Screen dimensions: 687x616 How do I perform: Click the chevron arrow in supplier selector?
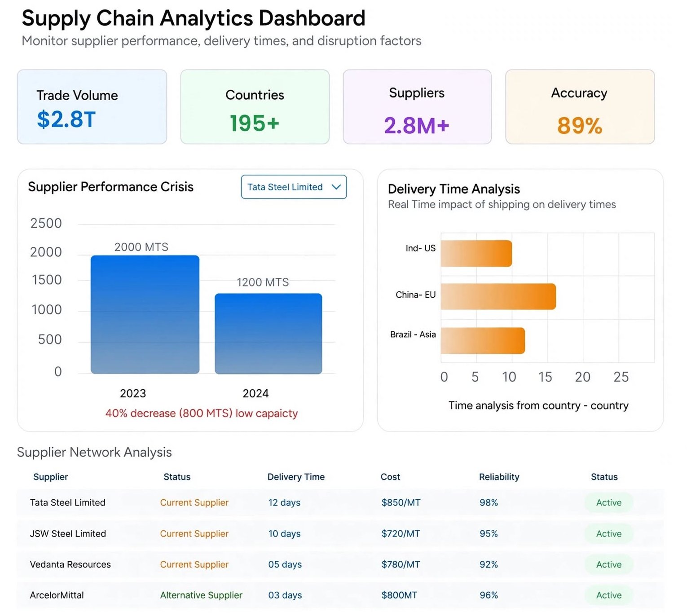[x=336, y=187]
